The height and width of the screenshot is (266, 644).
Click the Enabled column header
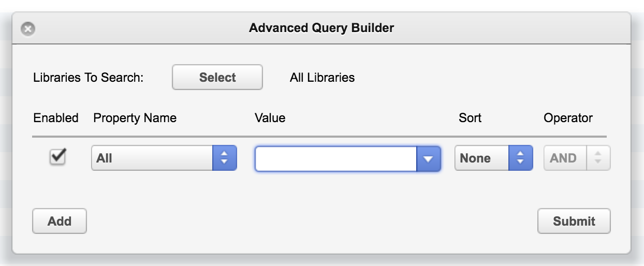click(x=56, y=118)
